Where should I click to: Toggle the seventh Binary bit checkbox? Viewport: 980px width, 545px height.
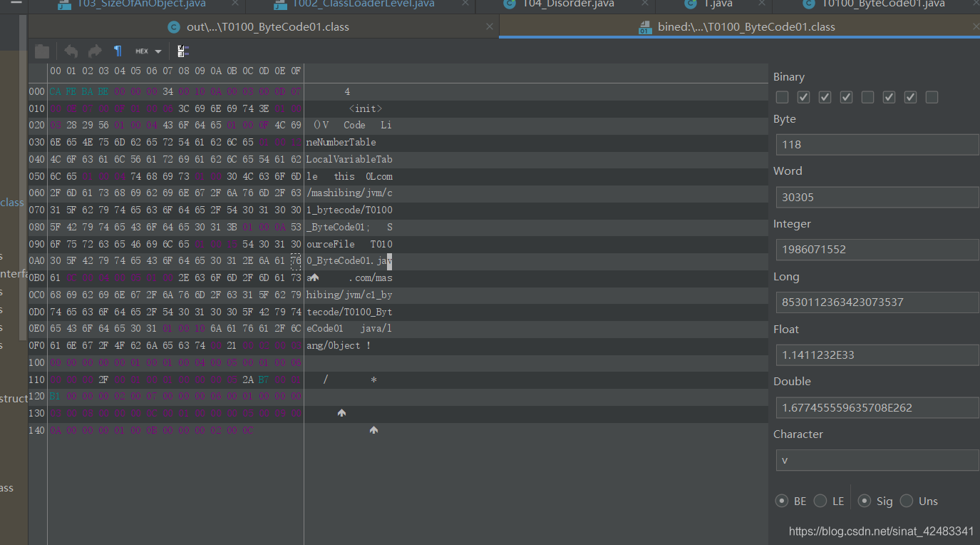910,97
